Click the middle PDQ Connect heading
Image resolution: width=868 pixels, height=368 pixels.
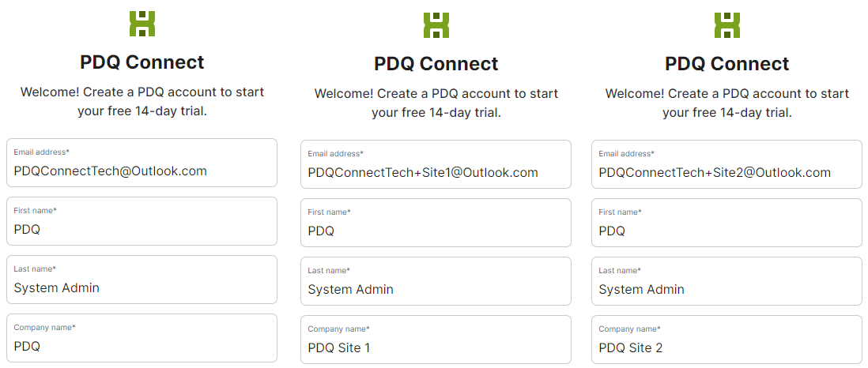(x=436, y=64)
